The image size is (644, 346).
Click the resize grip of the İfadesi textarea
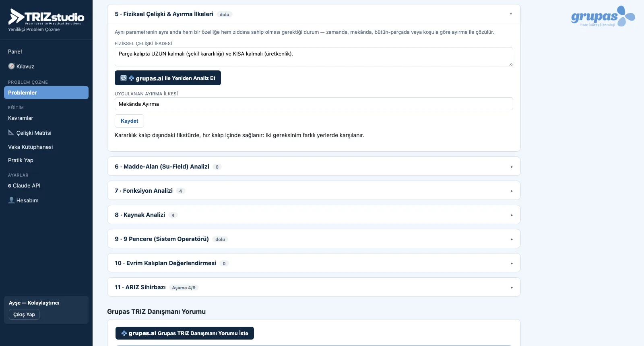(x=511, y=64)
